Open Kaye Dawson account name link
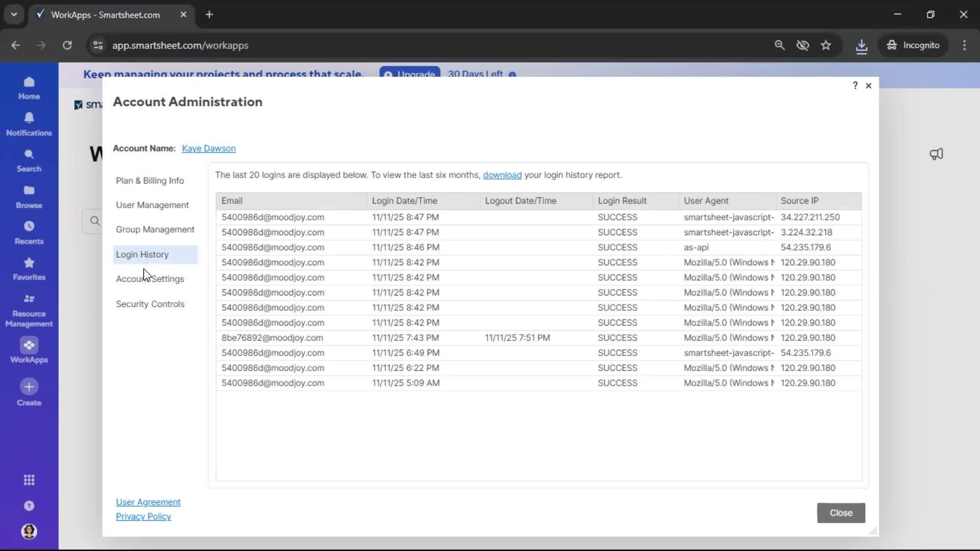 [x=209, y=148]
